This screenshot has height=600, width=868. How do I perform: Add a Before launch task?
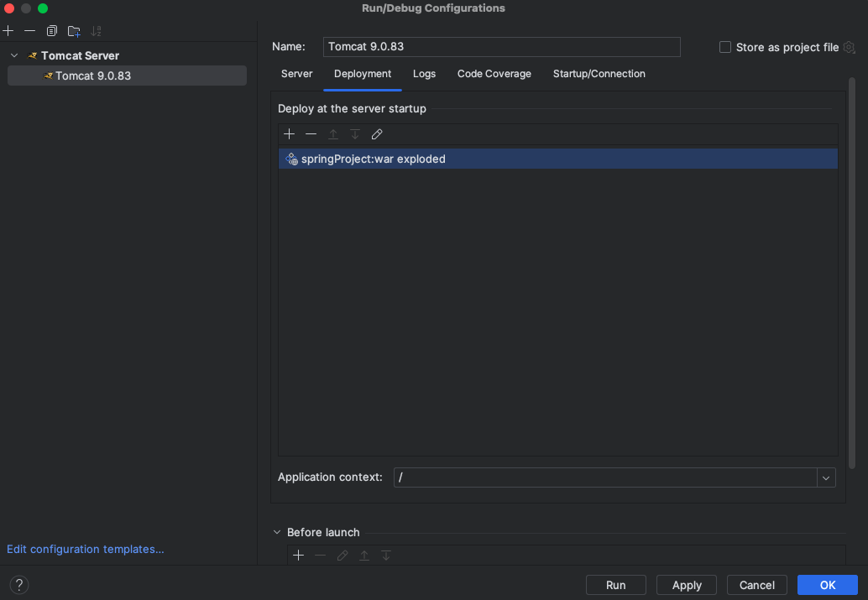click(x=298, y=556)
